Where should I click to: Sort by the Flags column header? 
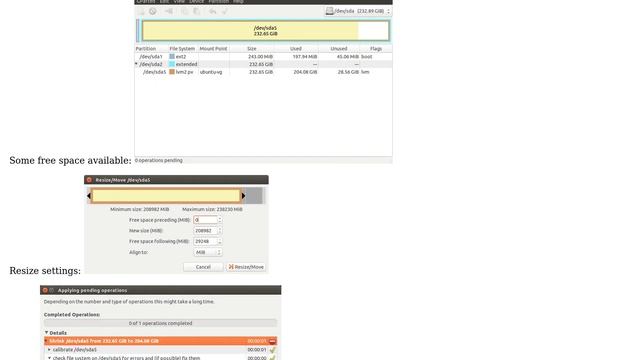(x=376, y=49)
